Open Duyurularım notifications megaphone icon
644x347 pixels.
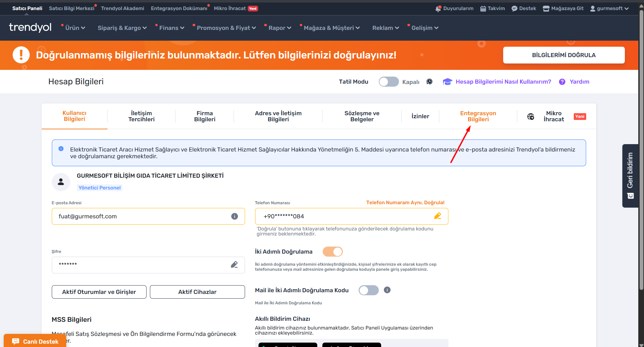click(x=438, y=9)
